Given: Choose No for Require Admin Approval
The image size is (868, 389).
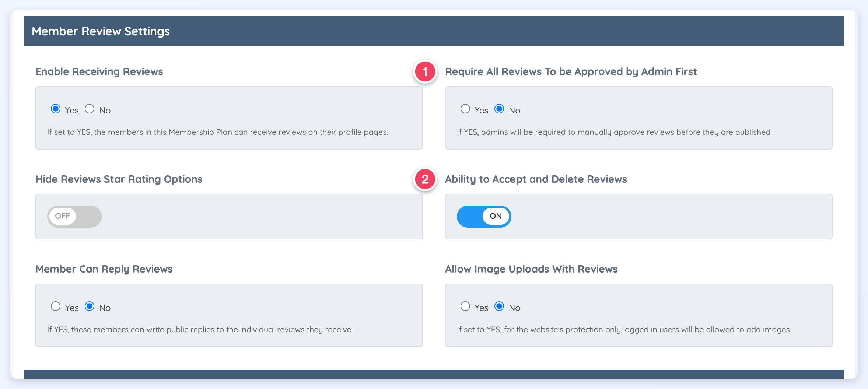Looking at the screenshot, I should [x=499, y=109].
